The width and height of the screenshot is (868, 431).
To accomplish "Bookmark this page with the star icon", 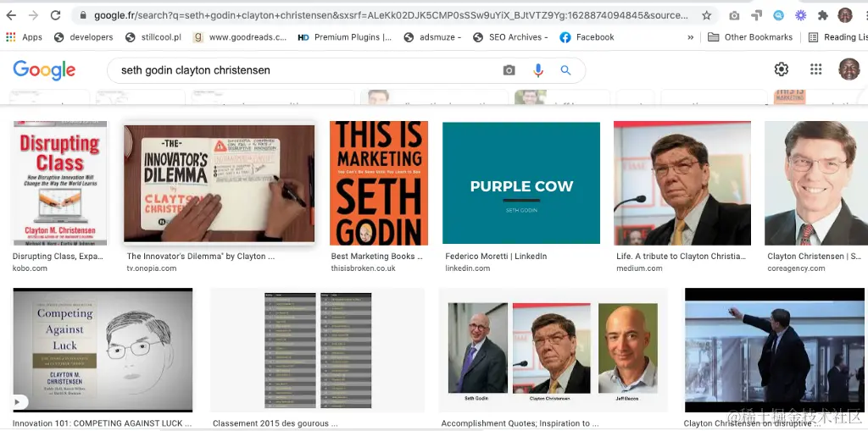I will (x=706, y=15).
